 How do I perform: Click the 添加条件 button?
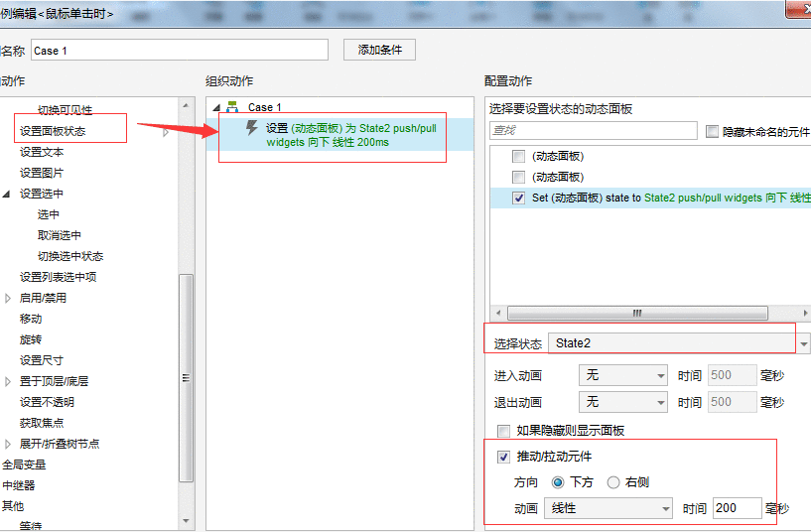(379, 51)
